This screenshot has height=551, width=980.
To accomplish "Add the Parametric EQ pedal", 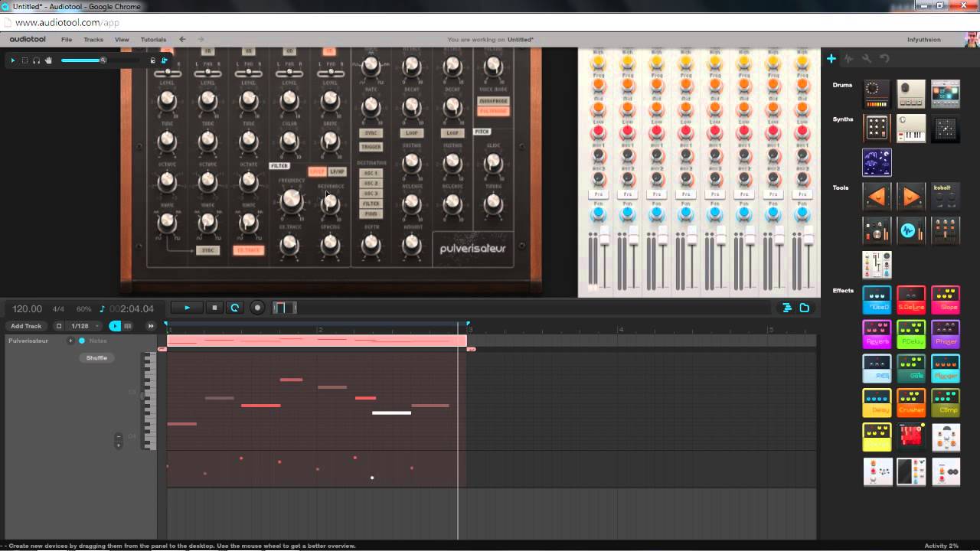I will (877, 368).
